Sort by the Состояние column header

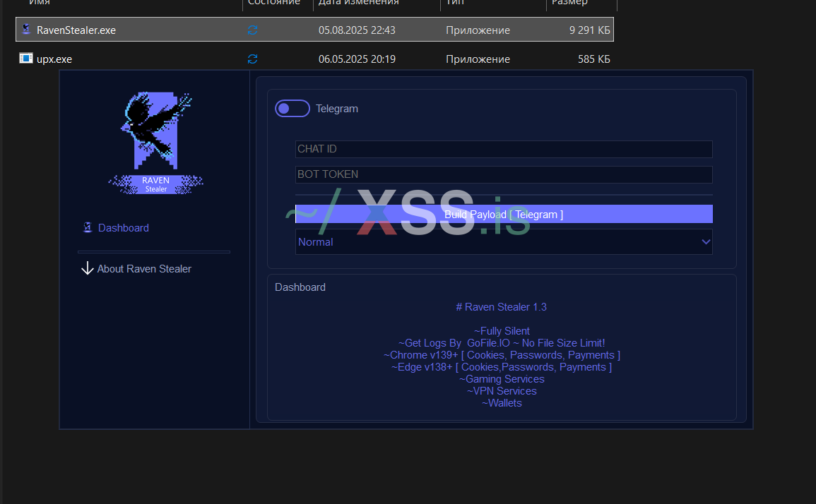click(x=274, y=3)
